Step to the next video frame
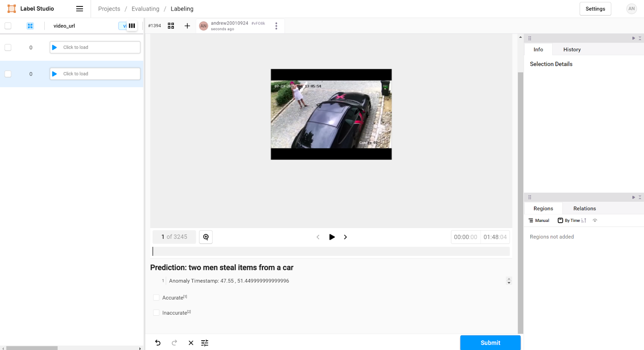 pos(345,237)
